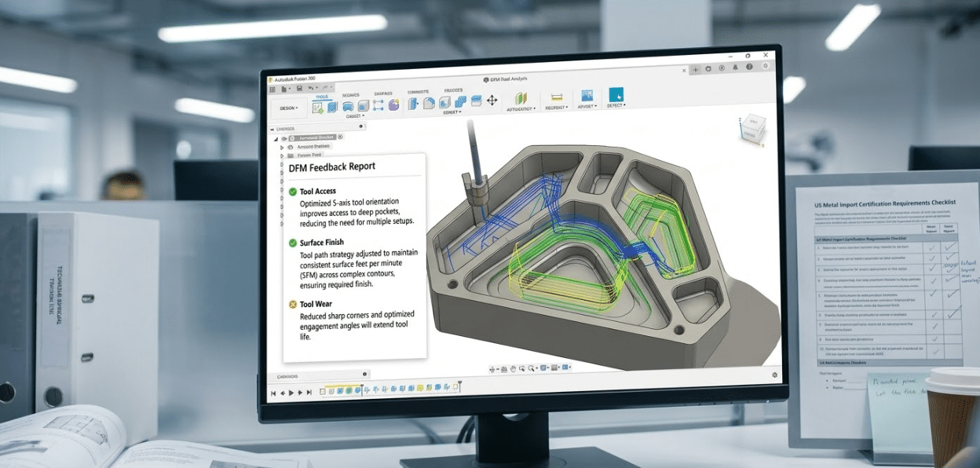980x468 pixels.
Task: Click the Pan hand icon in navigation bar
Action: pos(513,367)
